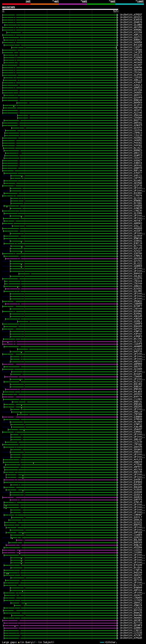Select the UniRef100_Q5GWX0 row label
The image size is (146, 644).
[x=131, y=301]
